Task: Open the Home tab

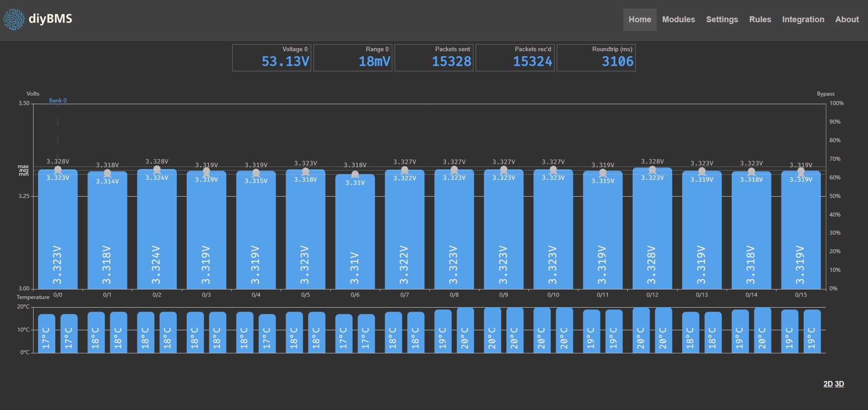Action: pos(640,19)
